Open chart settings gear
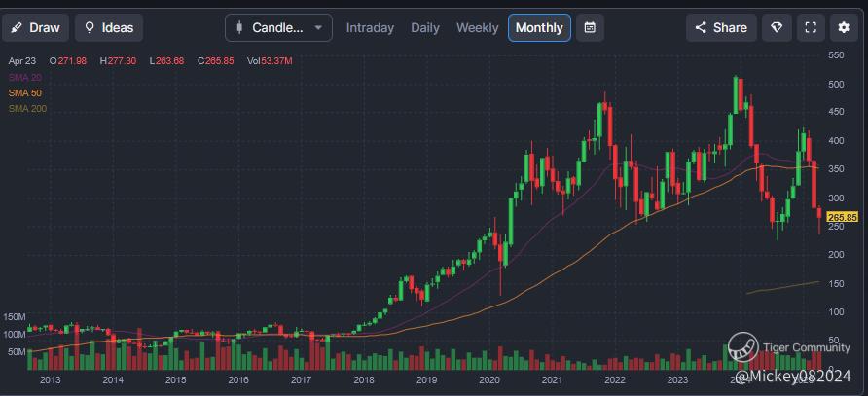The height and width of the screenshot is (396, 868). pos(843,27)
